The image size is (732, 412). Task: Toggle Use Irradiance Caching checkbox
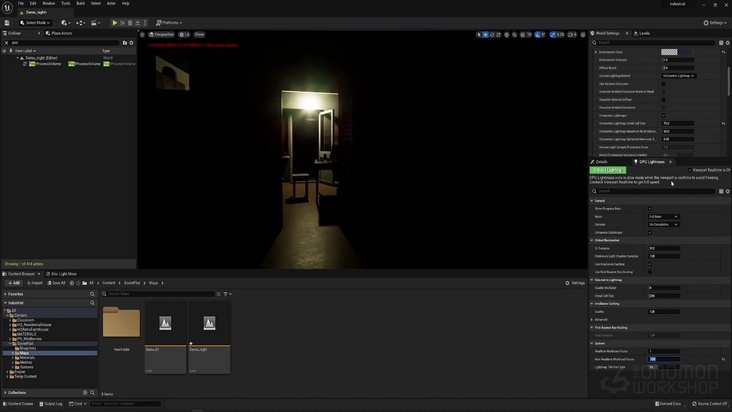click(x=650, y=264)
